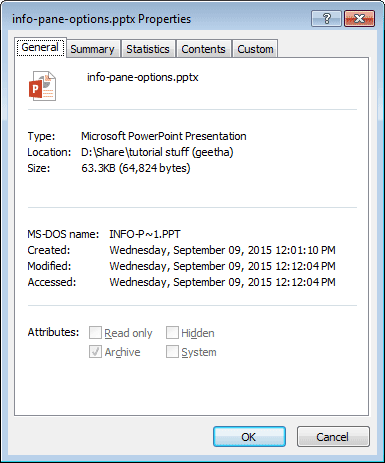
Task: Click the question mark help button
Action: click(326, 19)
